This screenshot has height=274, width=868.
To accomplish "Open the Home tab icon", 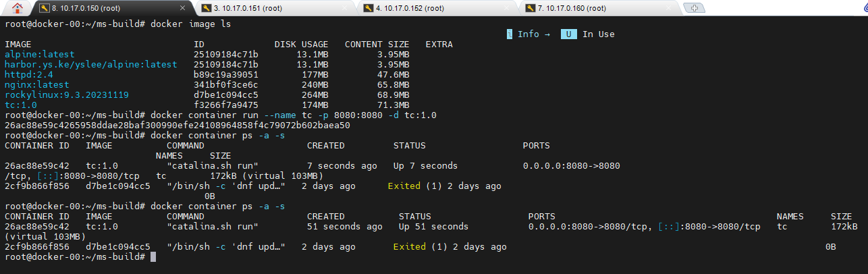I will 18,8.
